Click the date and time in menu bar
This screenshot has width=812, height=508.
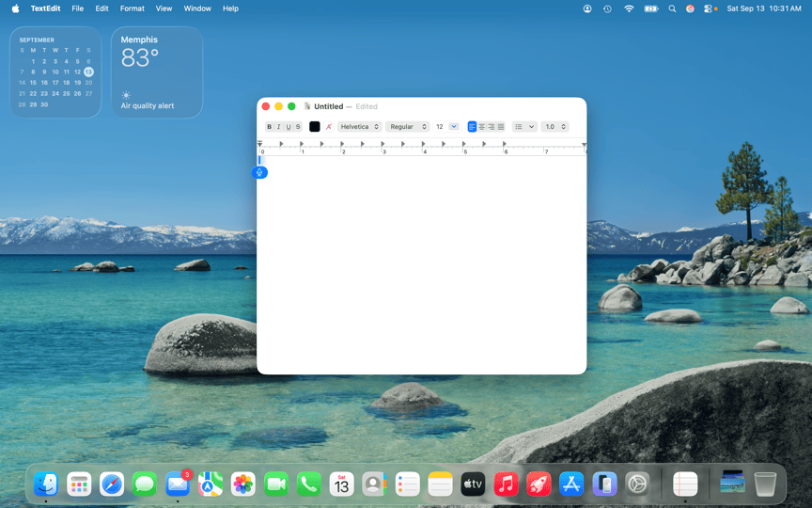(764, 8)
